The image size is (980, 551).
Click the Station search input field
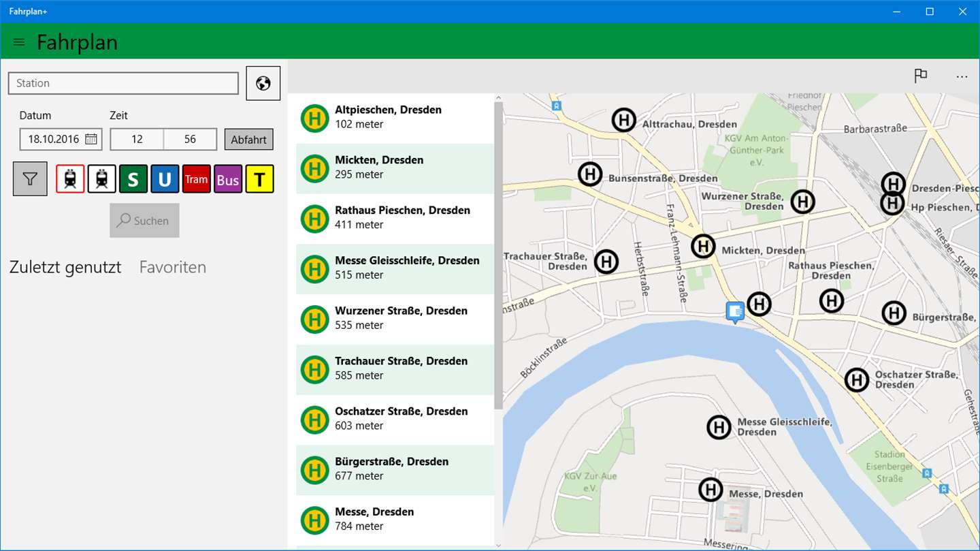pos(123,83)
